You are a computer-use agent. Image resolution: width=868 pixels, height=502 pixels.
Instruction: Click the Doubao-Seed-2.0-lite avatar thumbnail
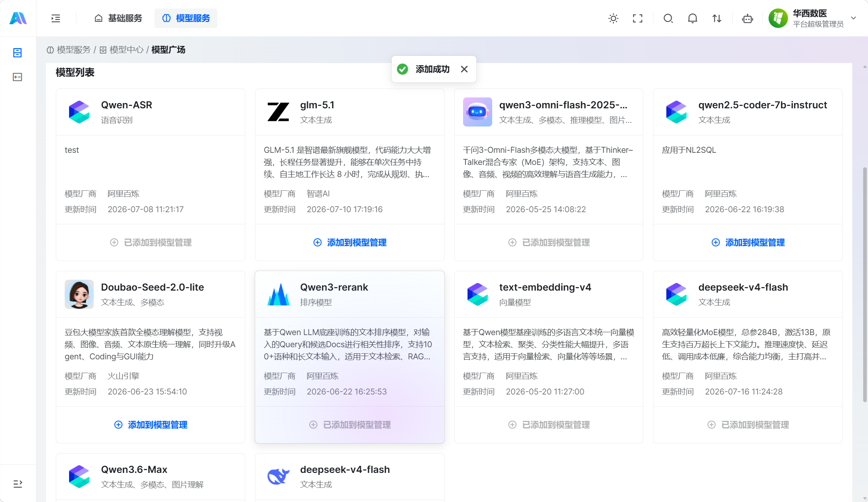[x=79, y=294]
